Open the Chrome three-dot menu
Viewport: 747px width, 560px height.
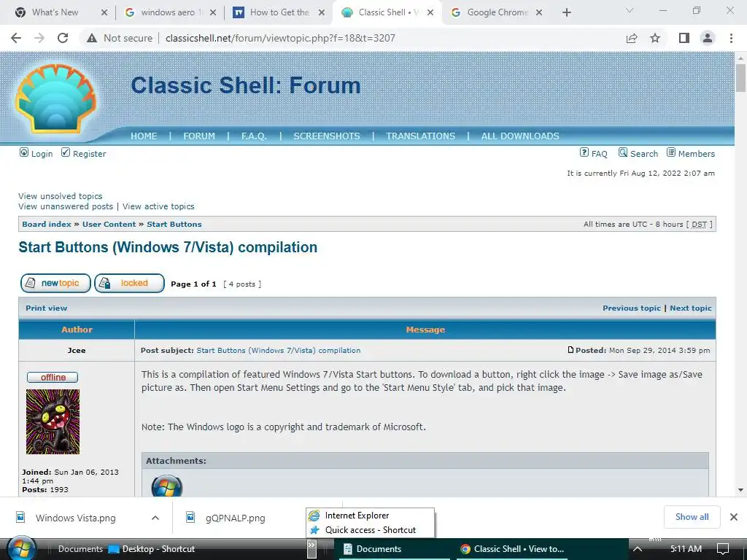731,38
